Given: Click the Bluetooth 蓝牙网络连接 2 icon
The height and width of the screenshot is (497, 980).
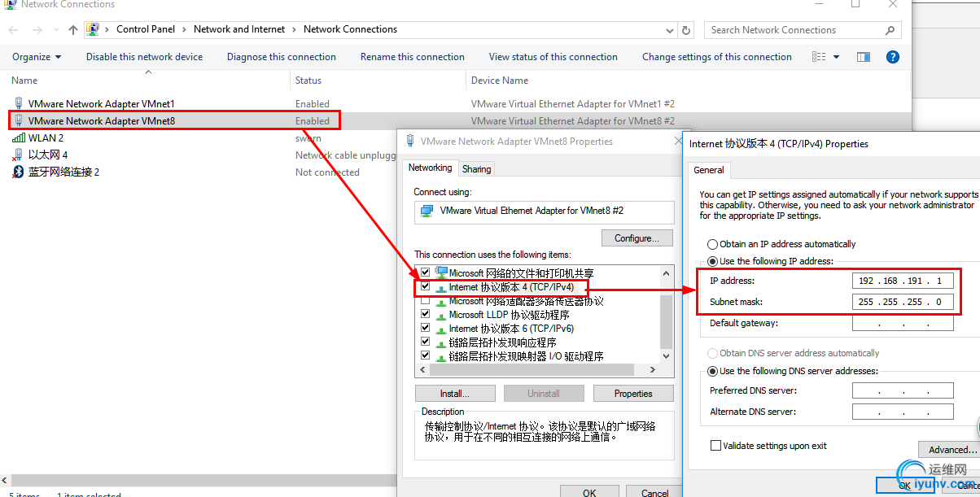Looking at the screenshot, I should (x=19, y=172).
